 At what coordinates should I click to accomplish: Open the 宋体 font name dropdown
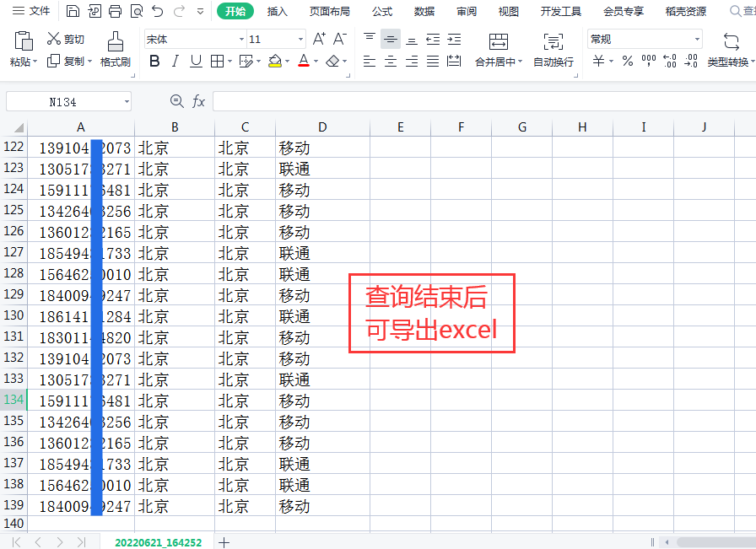pyautogui.click(x=239, y=39)
